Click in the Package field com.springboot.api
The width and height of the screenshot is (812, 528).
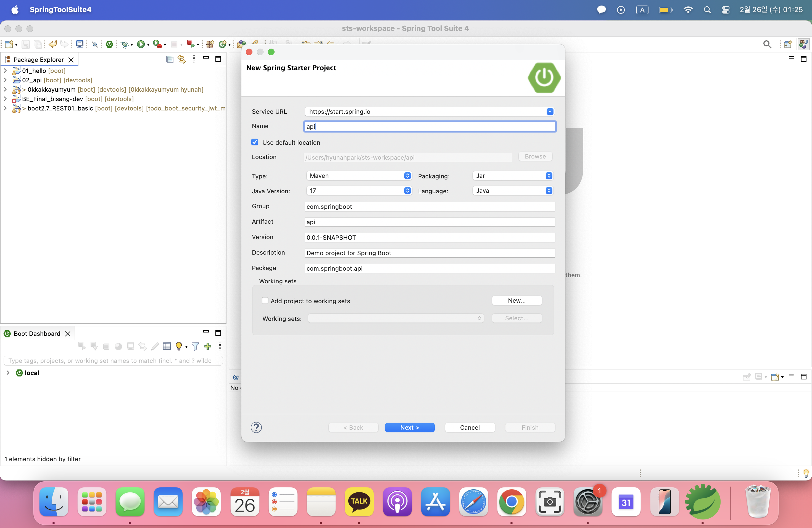pos(429,268)
